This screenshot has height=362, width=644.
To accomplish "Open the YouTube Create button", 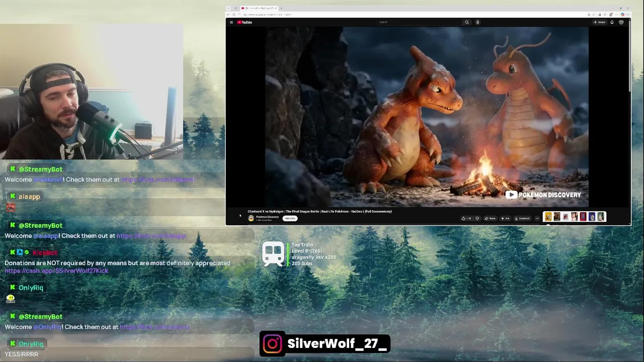I will [599, 22].
